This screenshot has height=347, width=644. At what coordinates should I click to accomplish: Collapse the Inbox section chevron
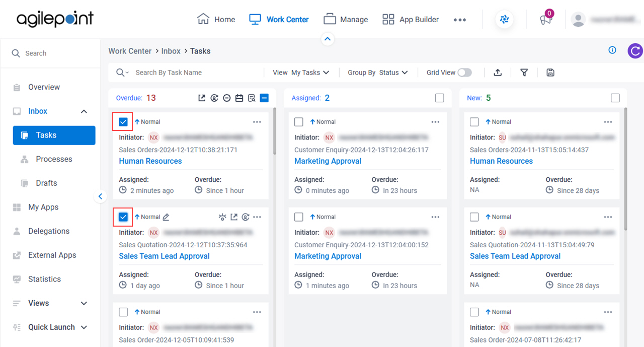84,111
